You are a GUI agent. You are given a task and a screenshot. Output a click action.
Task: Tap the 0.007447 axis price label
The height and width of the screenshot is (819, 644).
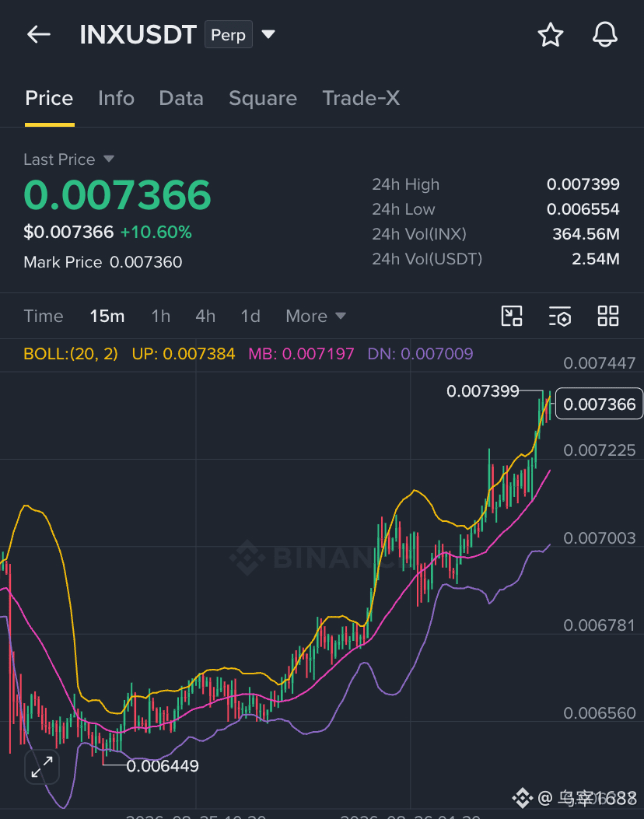[600, 363]
